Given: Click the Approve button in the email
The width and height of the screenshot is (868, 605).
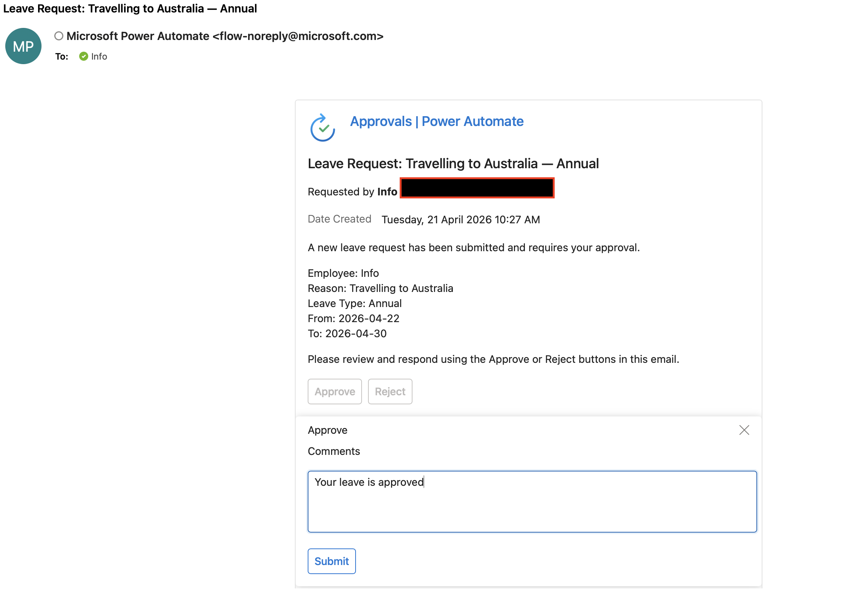Looking at the screenshot, I should coord(334,392).
